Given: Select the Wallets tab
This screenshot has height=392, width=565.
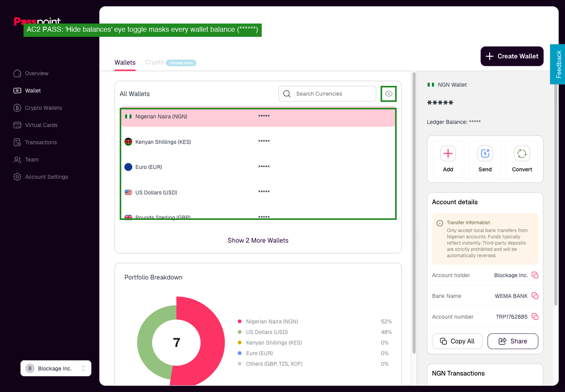Looking at the screenshot, I should click(x=125, y=63).
